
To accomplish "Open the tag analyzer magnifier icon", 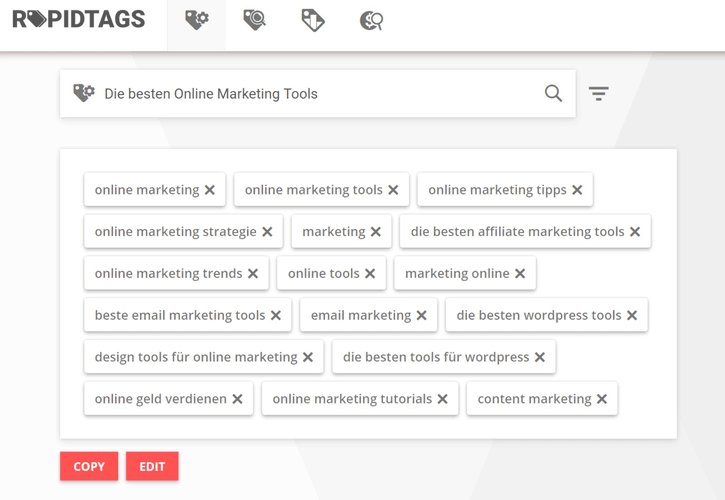I will tap(255, 20).
